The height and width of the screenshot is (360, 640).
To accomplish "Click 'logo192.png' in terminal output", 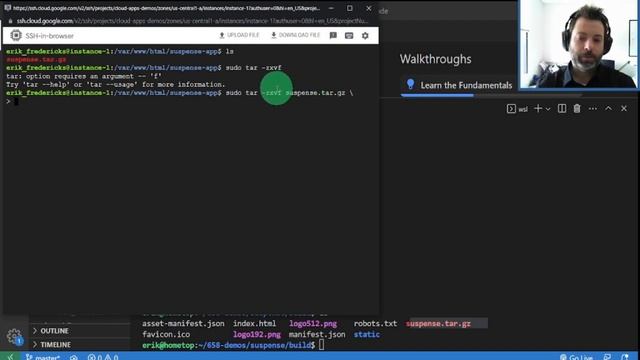I will pos(257,334).
